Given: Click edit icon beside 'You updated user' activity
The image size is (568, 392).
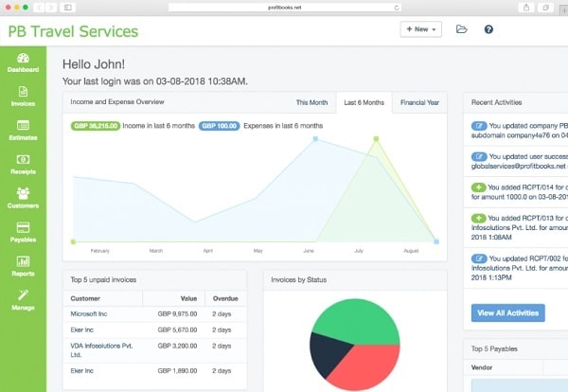Looking at the screenshot, I should (x=479, y=156).
